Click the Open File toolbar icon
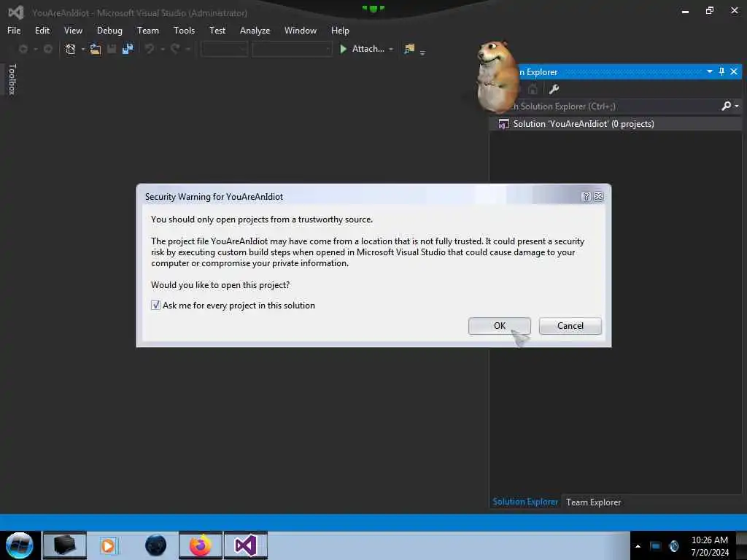This screenshot has height=560, width=747. pyautogui.click(x=96, y=49)
